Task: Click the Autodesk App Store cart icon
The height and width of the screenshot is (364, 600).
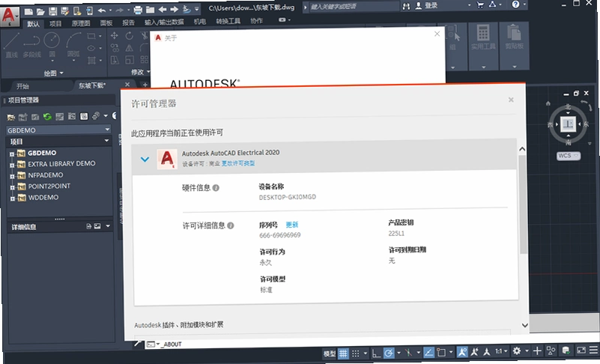Action: point(480,5)
